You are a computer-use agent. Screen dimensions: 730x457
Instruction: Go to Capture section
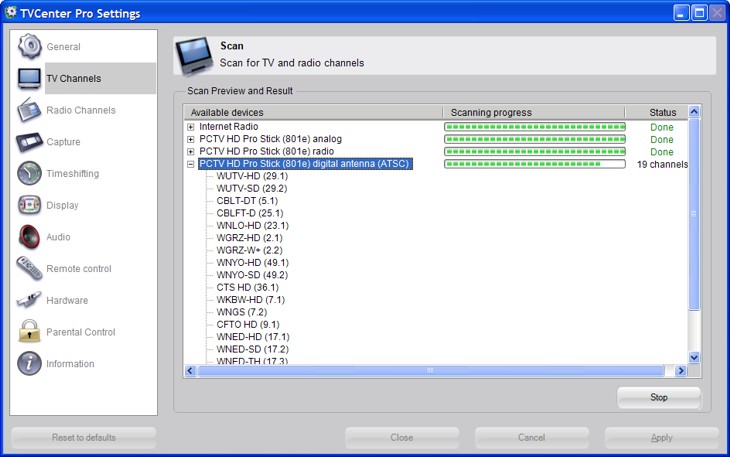click(x=63, y=142)
